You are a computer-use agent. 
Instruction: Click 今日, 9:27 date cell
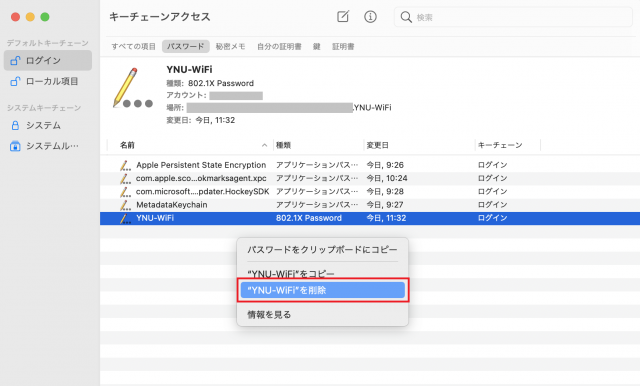pos(385,205)
